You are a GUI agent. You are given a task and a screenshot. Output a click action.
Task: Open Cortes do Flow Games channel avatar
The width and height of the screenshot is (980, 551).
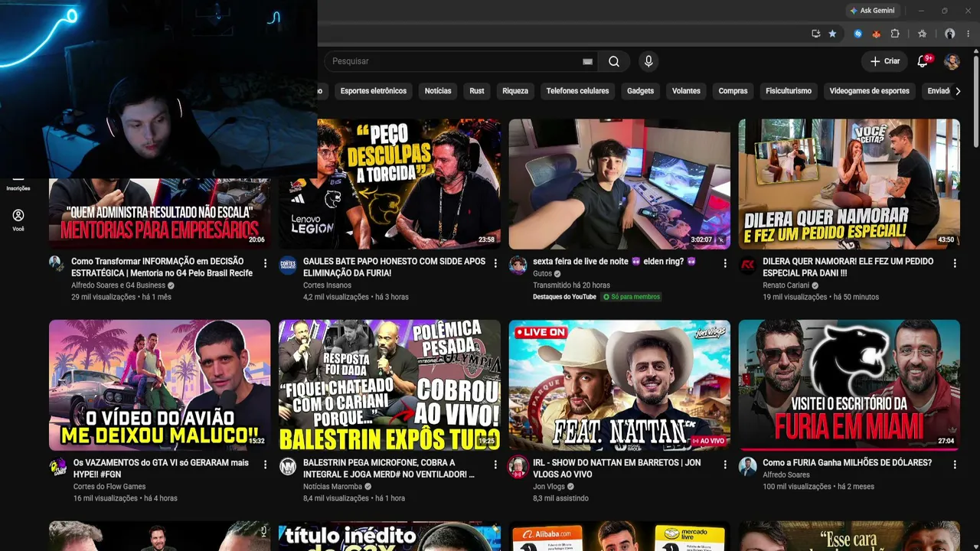point(58,466)
